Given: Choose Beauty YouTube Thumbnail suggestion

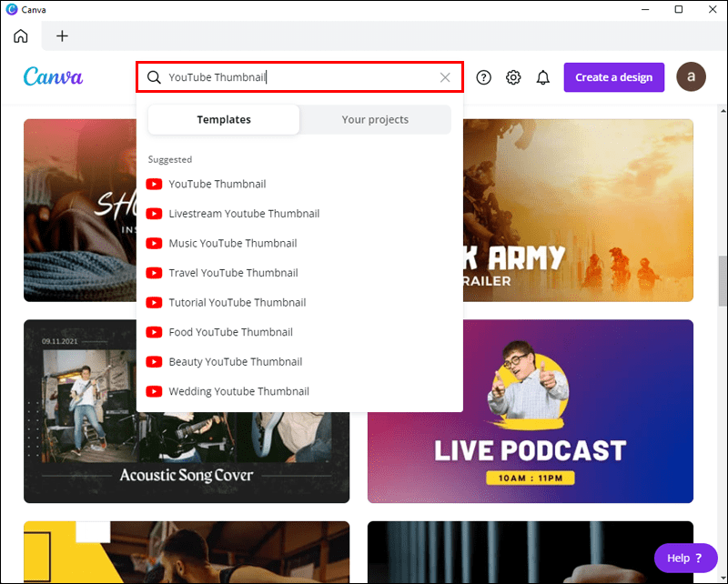Looking at the screenshot, I should [299, 362].
